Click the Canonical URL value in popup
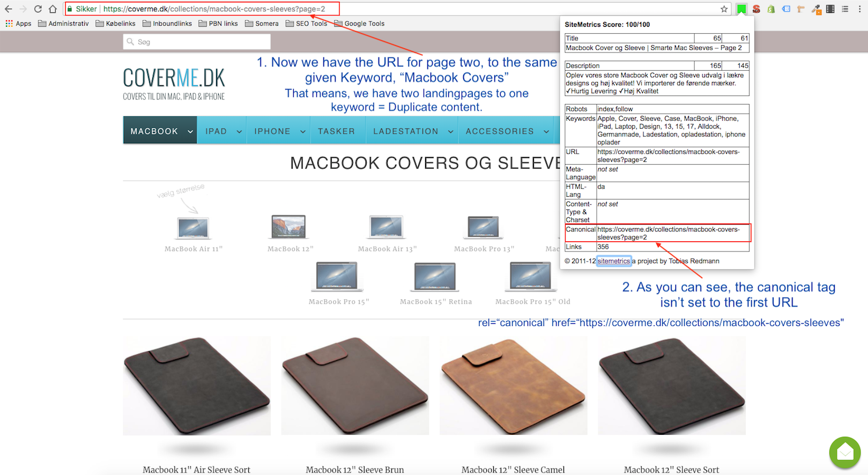Image resolution: width=868 pixels, height=475 pixels. pos(669,233)
